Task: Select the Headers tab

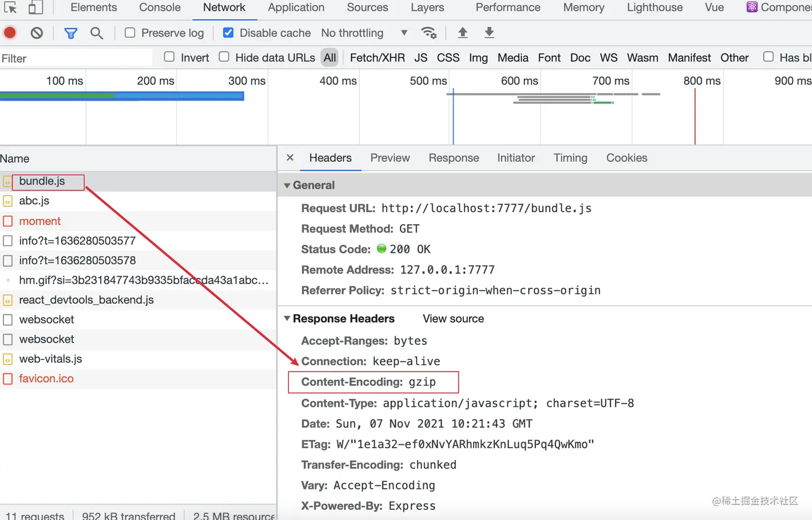Action: (x=330, y=158)
